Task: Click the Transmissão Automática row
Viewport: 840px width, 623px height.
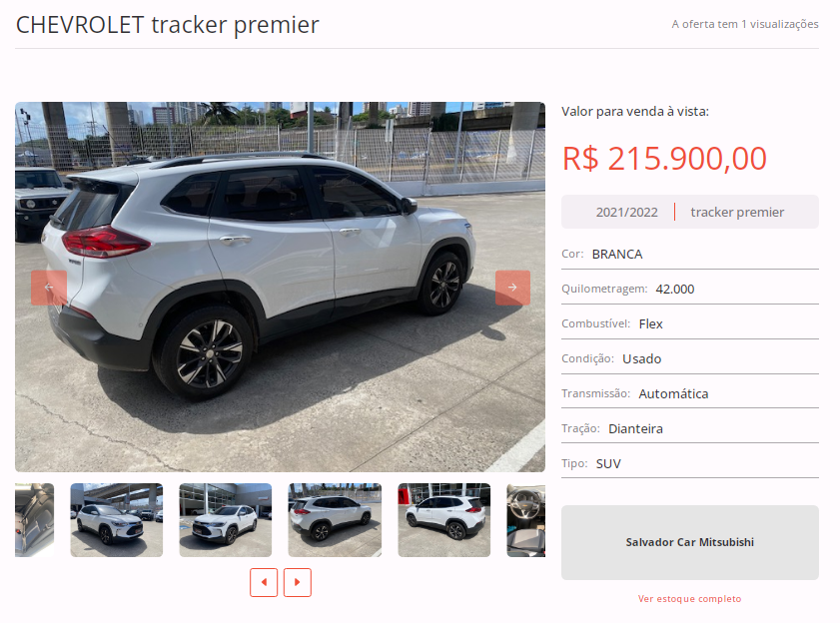Action: [x=690, y=393]
